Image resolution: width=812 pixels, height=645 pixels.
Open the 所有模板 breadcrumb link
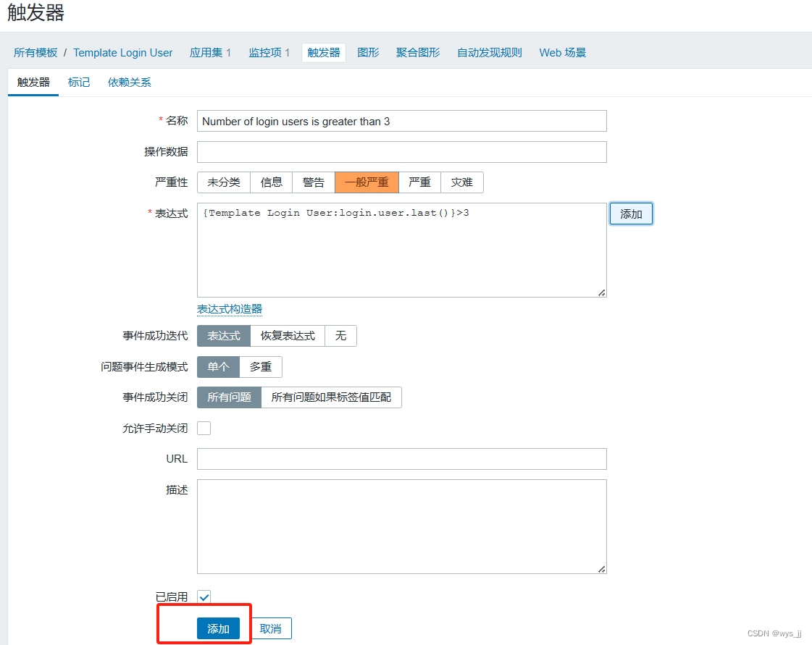[35, 53]
